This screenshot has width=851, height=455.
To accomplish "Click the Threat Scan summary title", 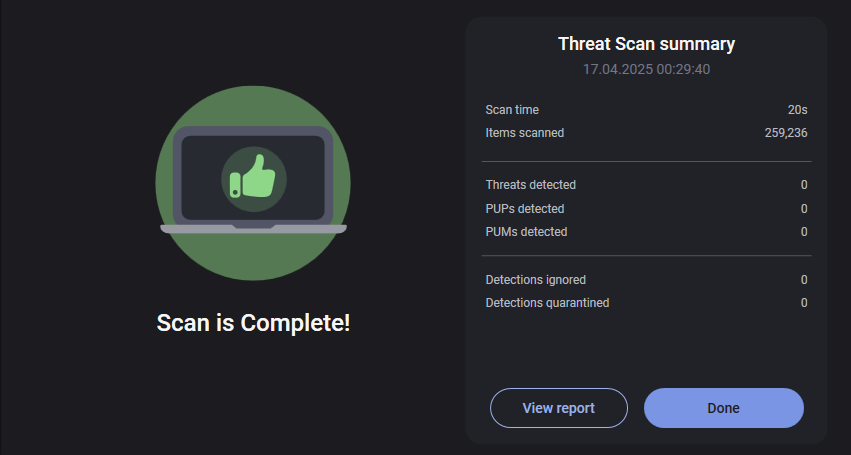I will tap(646, 44).
